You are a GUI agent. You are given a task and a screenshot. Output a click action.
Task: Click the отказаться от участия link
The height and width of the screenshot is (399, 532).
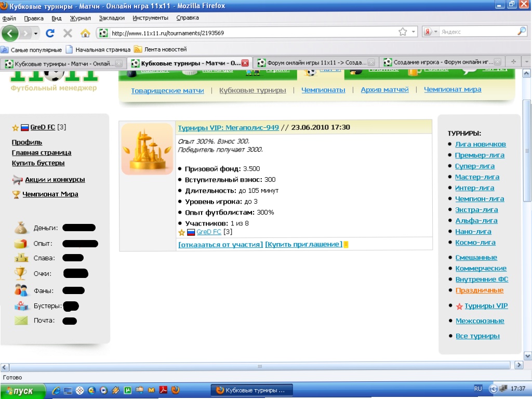(x=220, y=244)
